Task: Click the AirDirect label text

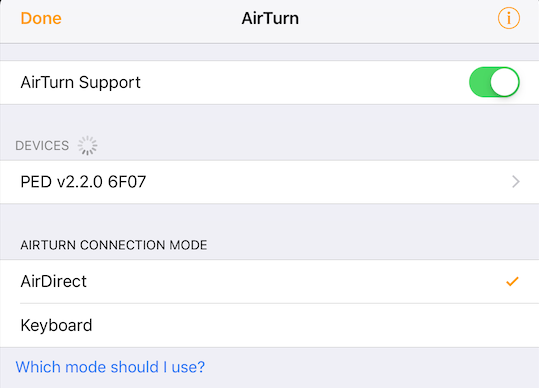Action: [x=54, y=281]
